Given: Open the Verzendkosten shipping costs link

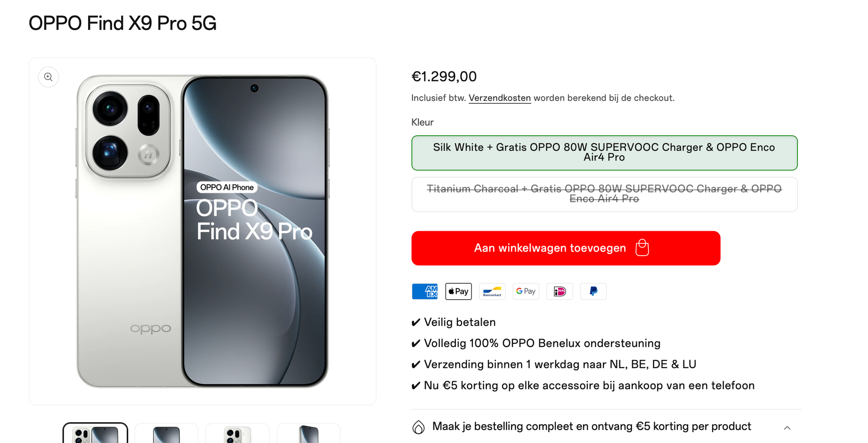Looking at the screenshot, I should point(500,98).
